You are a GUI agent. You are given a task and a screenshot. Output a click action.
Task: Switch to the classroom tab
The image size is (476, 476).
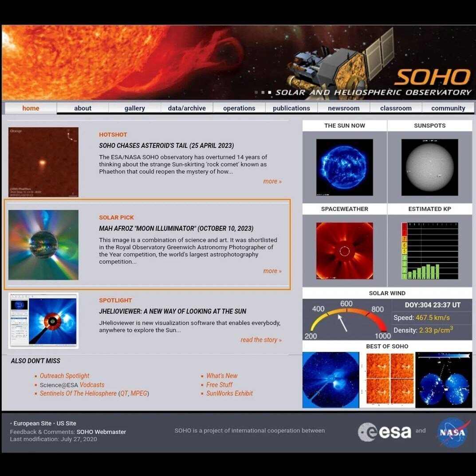(x=396, y=108)
